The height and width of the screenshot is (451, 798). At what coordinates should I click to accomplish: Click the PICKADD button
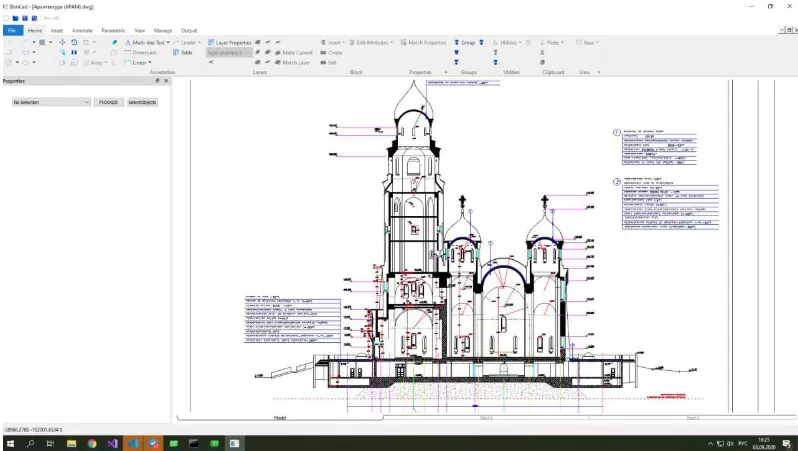pos(108,102)
